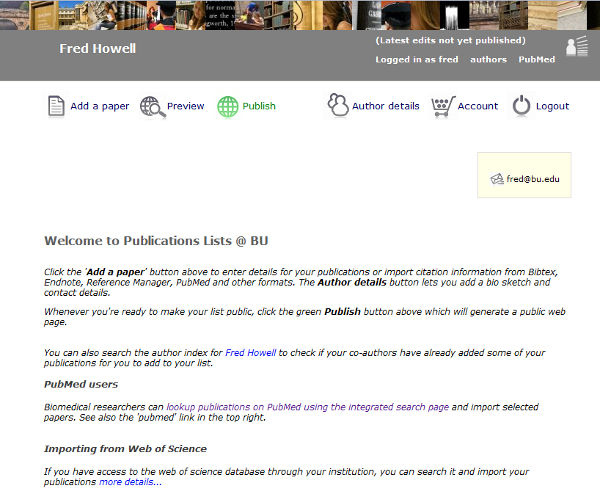Open Account via the shopping cart icon
The height and width of the screenshot is (494, 600).
pos(442,106)
